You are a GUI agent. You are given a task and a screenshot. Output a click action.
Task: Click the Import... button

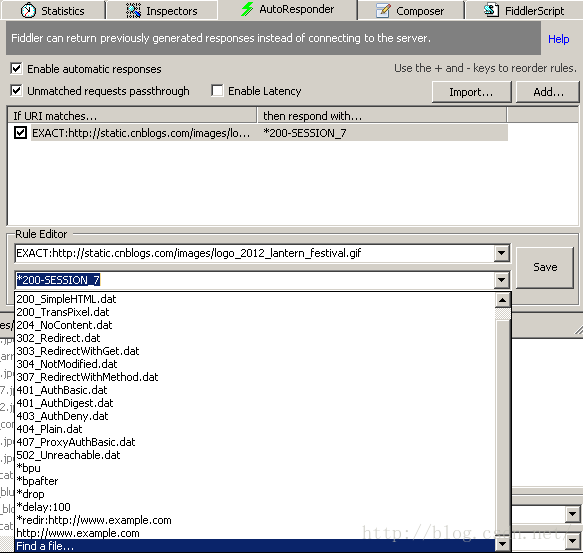(471, 92)
